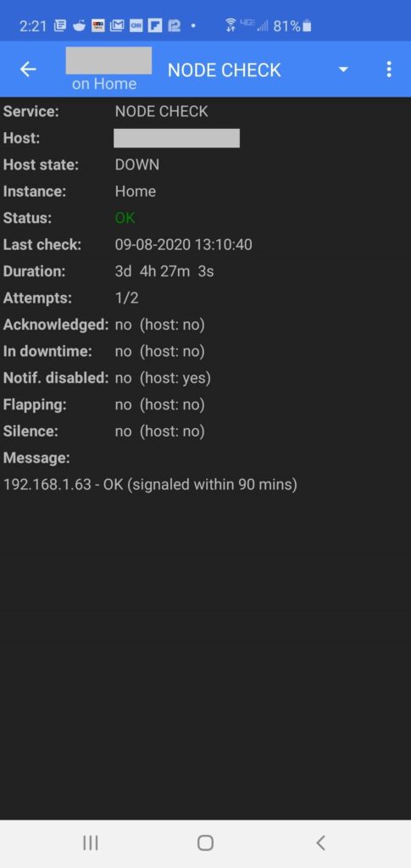This screenshot has height=868, width=411.
Task: Tap the Notif. disabled row value
Action: point(164,378)
